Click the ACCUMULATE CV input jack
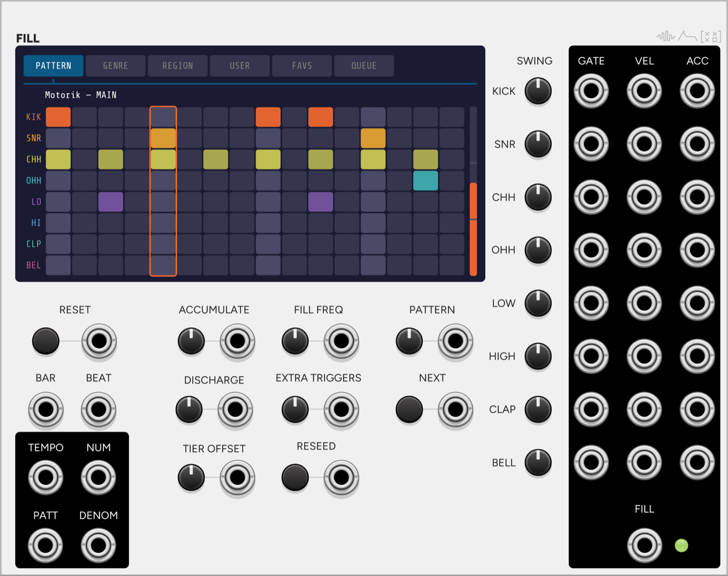 237,342
